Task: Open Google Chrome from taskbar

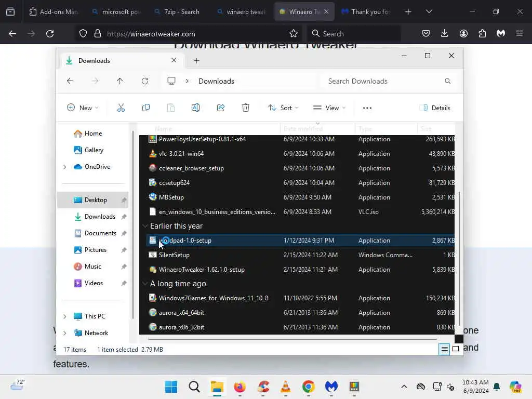Action: (x=309, y=387)
